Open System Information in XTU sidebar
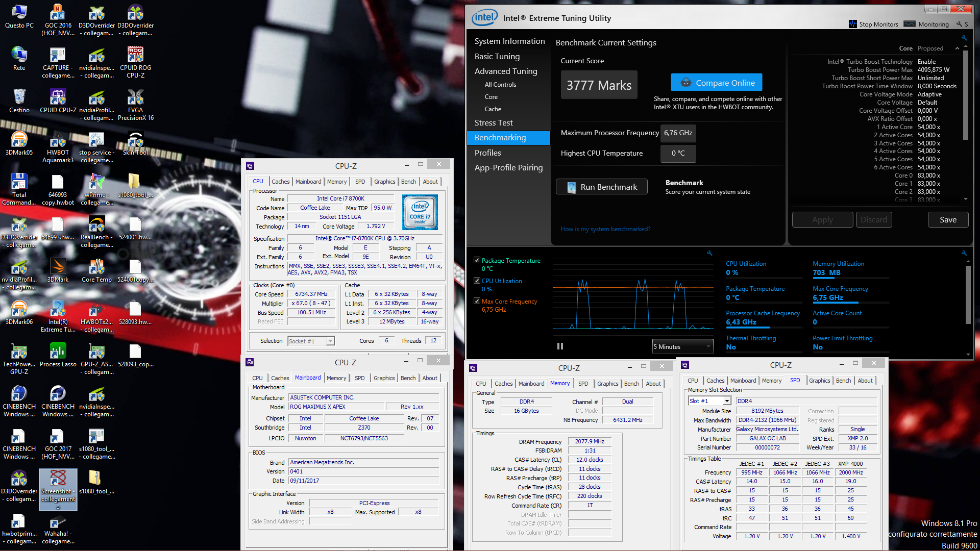980x551 pixels. tap(509, 41)
